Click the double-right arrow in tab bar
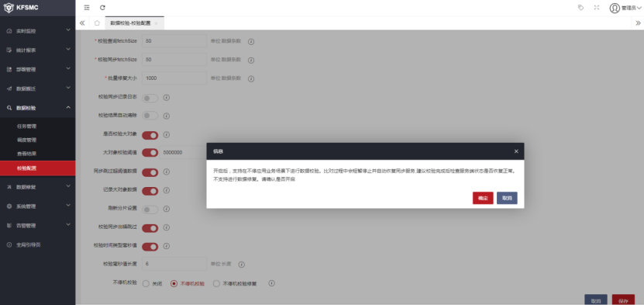This screenshot has height=305, width=644. (x=638, y=23)
